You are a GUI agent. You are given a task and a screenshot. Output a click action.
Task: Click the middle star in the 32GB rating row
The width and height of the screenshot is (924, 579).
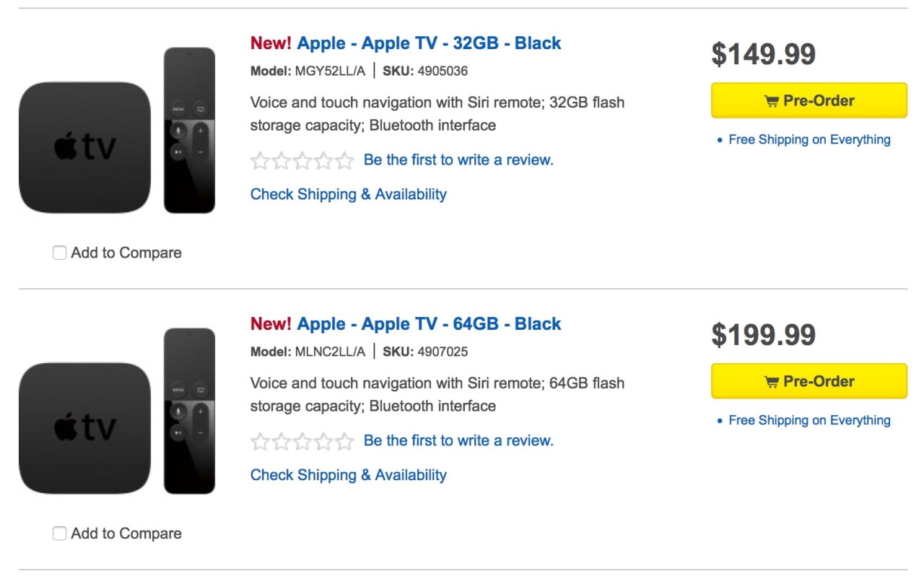pos(302,160)
